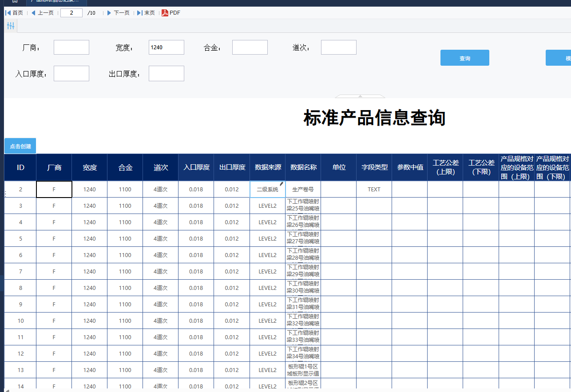This screenshot has height=392, width=571.
Task: Click the 点击创建 button
Action: click(x=20, y=146)
